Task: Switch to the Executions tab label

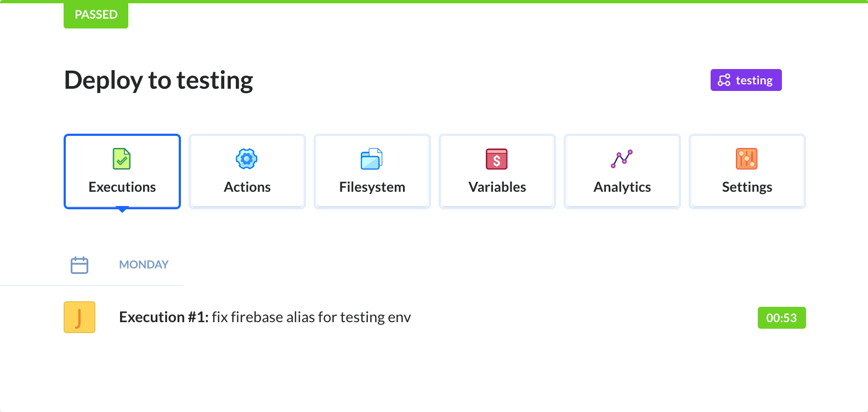Action: [x=122, y=187]
